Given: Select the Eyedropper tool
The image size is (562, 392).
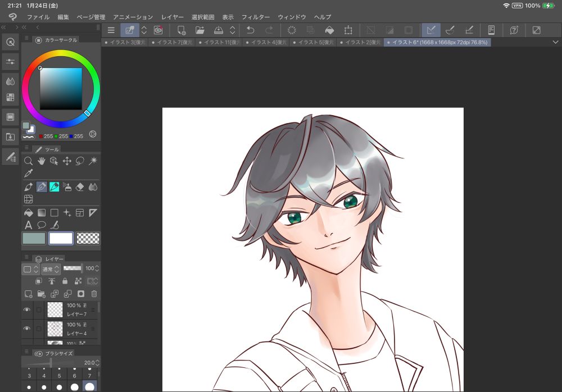Looking at the screenshot, I should 28,174.
